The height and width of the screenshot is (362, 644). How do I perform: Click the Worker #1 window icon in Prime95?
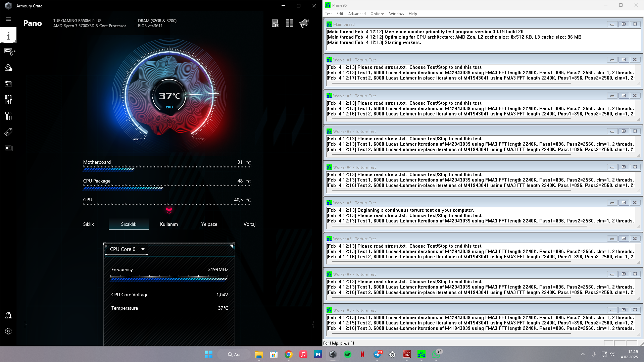(x=329, y=60)
